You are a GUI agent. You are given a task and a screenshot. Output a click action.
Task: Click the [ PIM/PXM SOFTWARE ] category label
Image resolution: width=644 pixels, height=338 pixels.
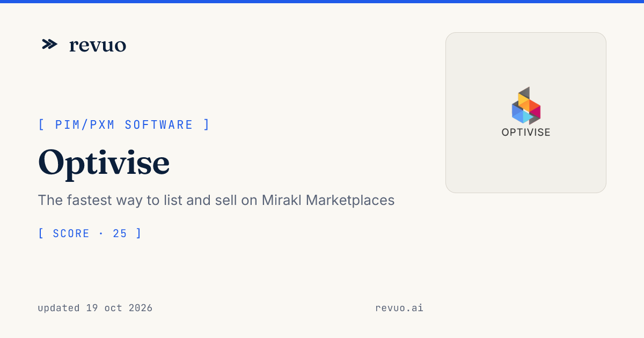pos(124,125)
